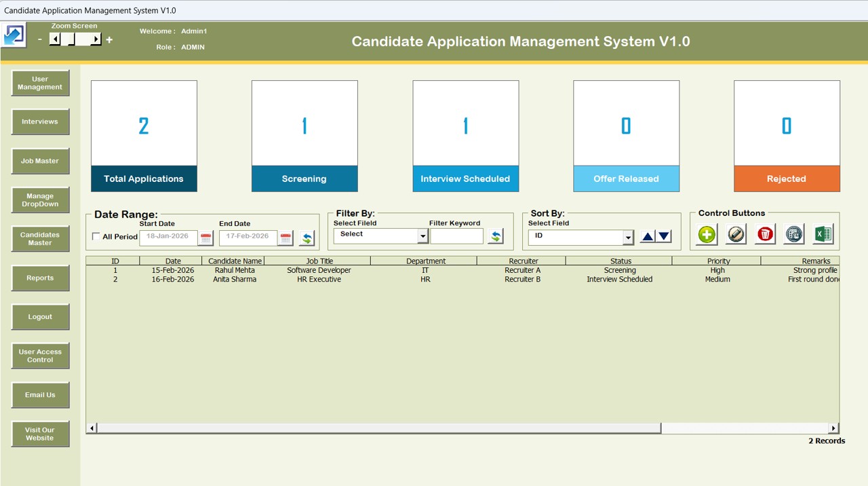Screen dimensions: 868x486
Task: Click the End Date field 17-Feb-2026
Action: pos(248,238)
